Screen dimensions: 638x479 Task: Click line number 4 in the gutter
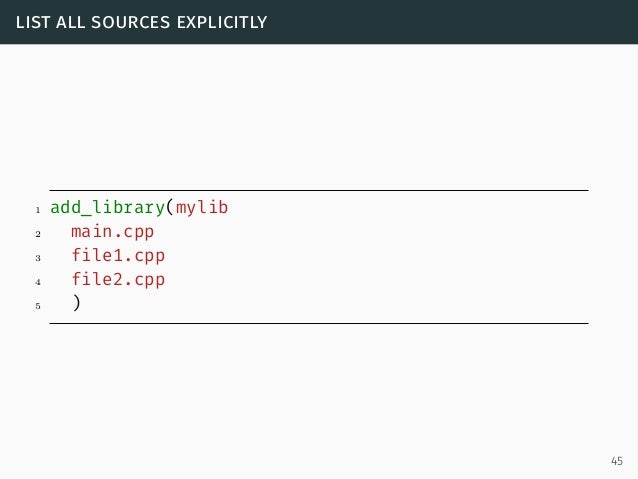click(37, 283)
